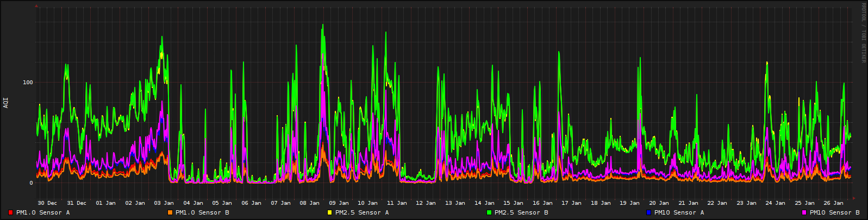Click the '09 Jan' date label
The height and width of the screenshot is (220, 868).
click(x=339, y=203)
